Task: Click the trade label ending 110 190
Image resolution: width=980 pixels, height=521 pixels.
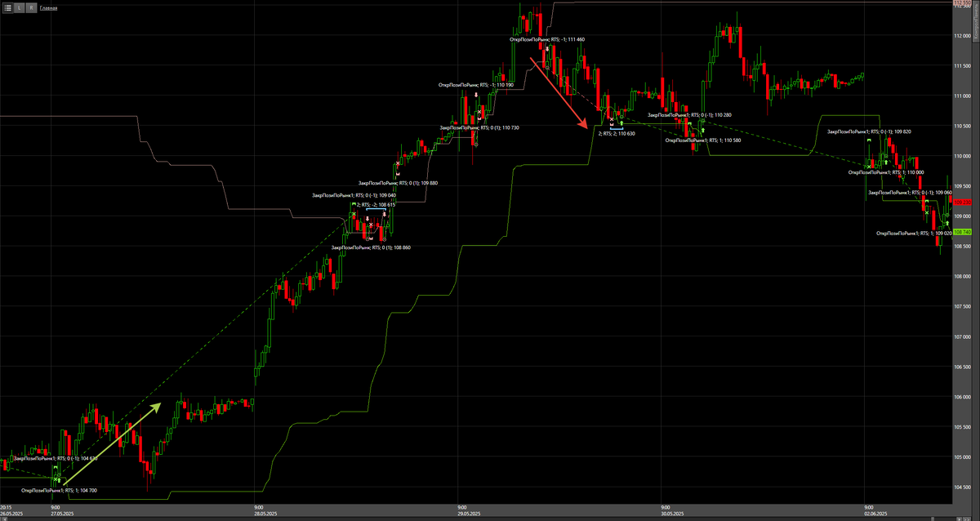Action: [x=476, y=85]
